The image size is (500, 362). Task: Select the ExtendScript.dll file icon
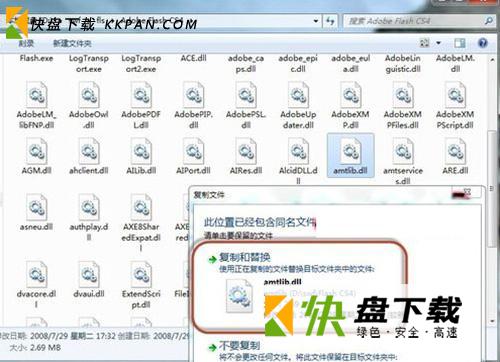[141, 275]
